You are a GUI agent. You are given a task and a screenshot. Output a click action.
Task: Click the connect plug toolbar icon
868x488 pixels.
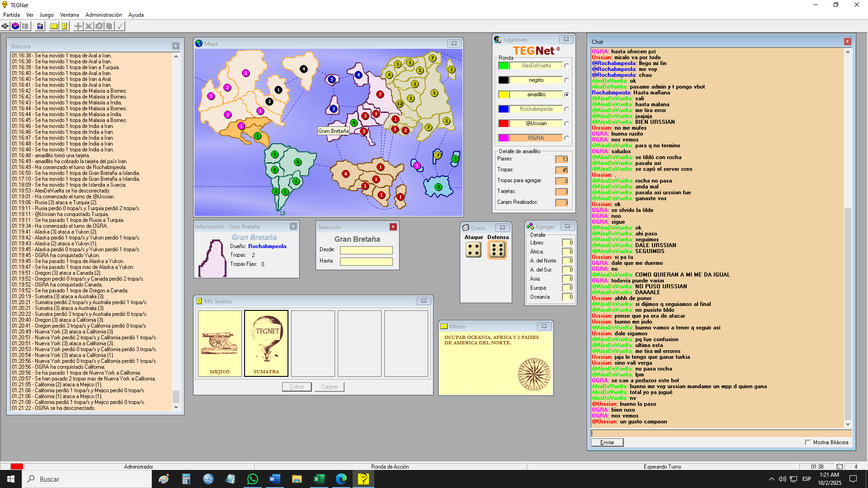coord(5,26)
